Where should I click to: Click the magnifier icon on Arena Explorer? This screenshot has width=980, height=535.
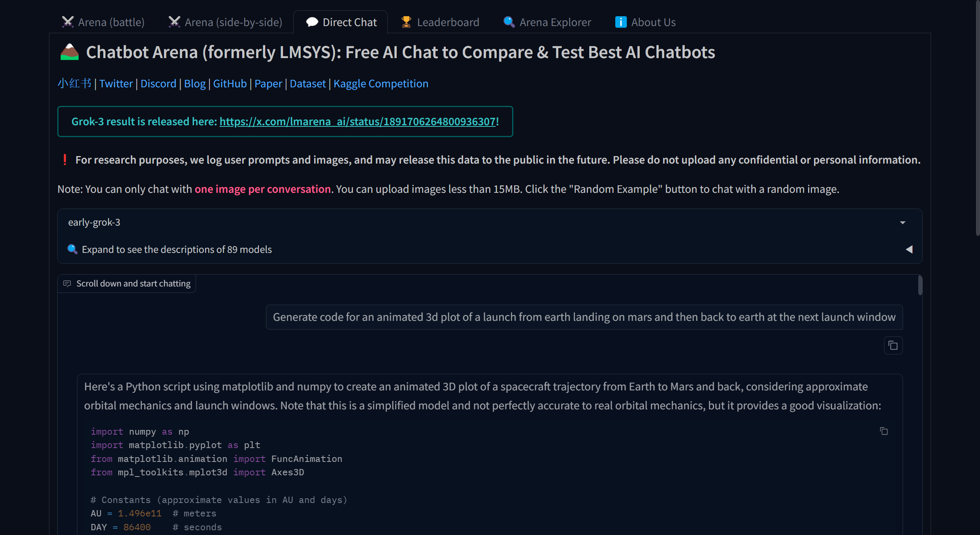pos(509,22)
